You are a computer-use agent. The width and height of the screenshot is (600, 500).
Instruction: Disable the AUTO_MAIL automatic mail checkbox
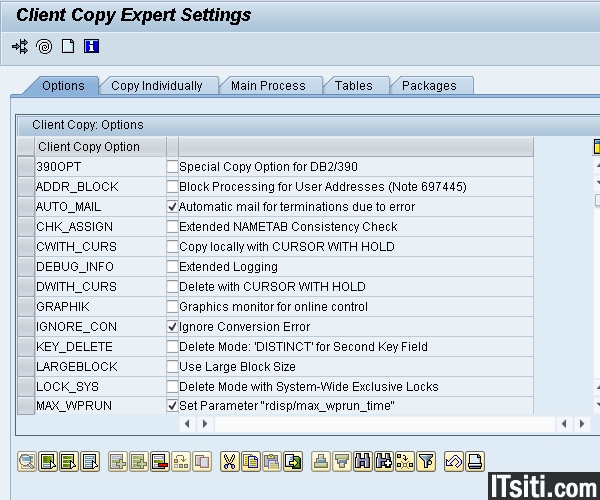tap(172, 207)
